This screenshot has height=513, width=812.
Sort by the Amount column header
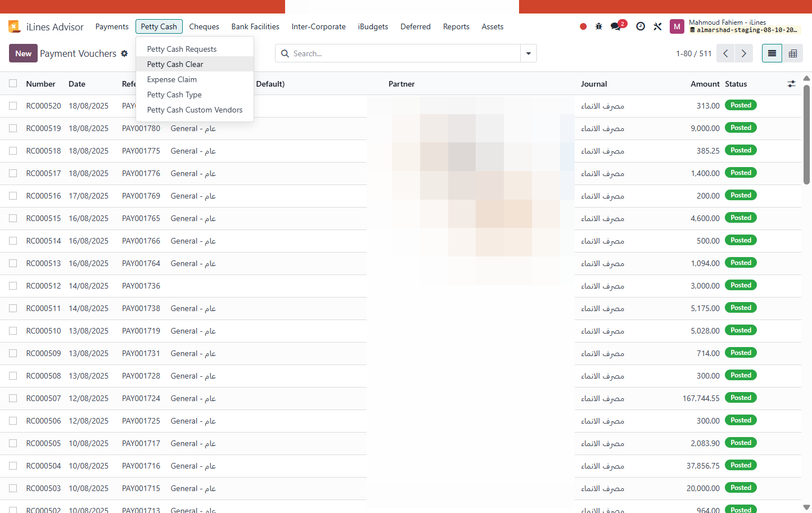click(705, 84)
